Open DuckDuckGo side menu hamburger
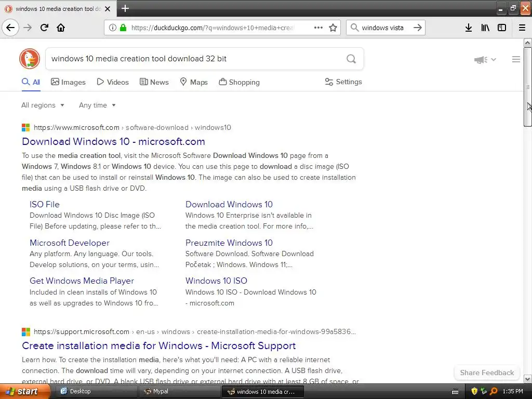This screenshot has height=399, width=532. (516, 59)
